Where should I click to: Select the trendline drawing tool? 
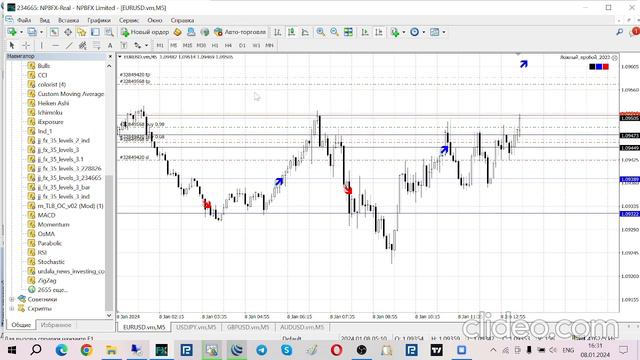[x=69, y=45]
